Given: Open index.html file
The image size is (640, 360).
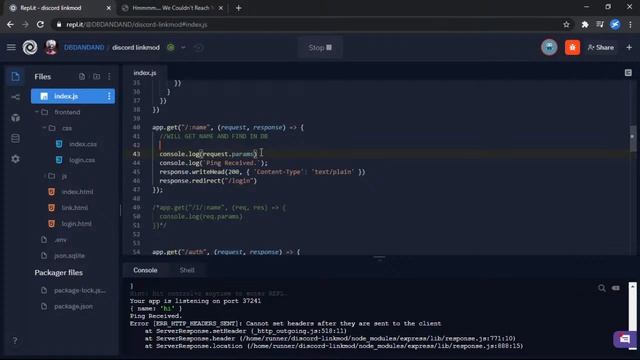Looking at the screenshot, I should 78,192.
